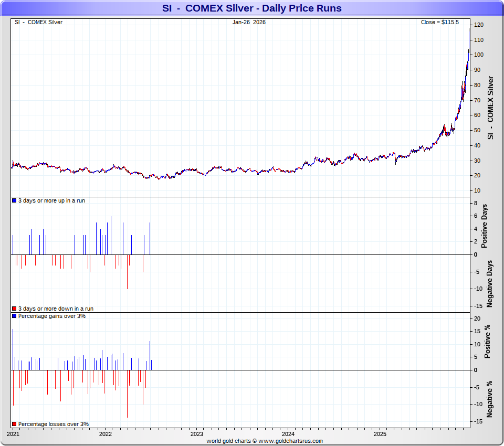The height and width of the screenshot is (446, 504).
Task: Click the "SI - COMEX Silver" top-left label
Action: point(38,22)
